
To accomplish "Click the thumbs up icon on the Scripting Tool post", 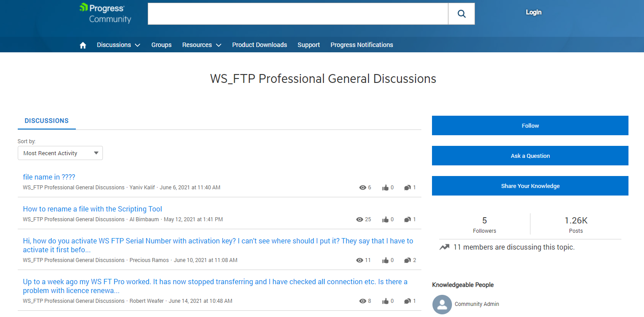I will (385, 219).
